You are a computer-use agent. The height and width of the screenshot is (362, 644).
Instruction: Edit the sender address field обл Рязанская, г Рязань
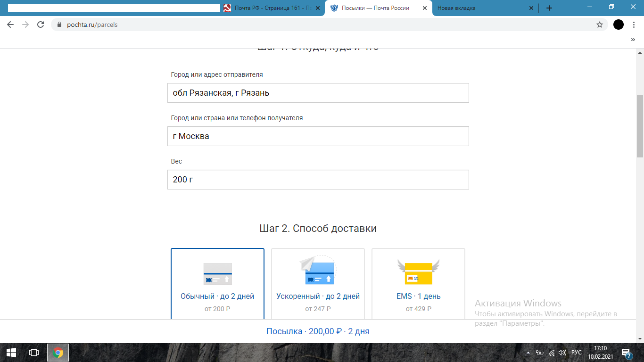click(x=318, y=93)
